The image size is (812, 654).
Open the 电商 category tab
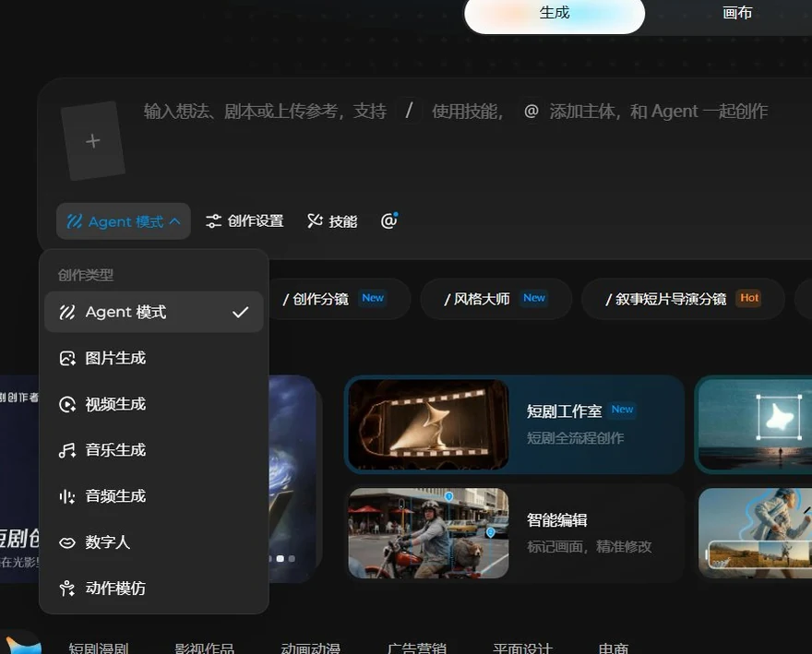pos(614,648)
